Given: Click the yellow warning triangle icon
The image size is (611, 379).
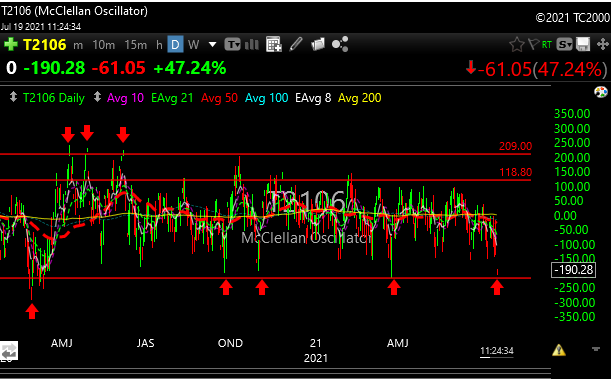Looking at the screenshot, I should tap(558, 350).
